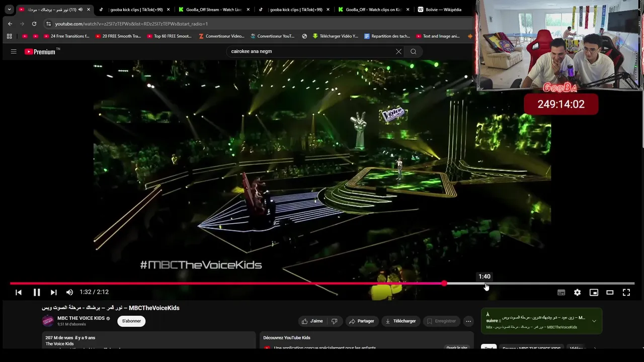Open 'Text and Image ani...' bookmark

pos(438,36)
